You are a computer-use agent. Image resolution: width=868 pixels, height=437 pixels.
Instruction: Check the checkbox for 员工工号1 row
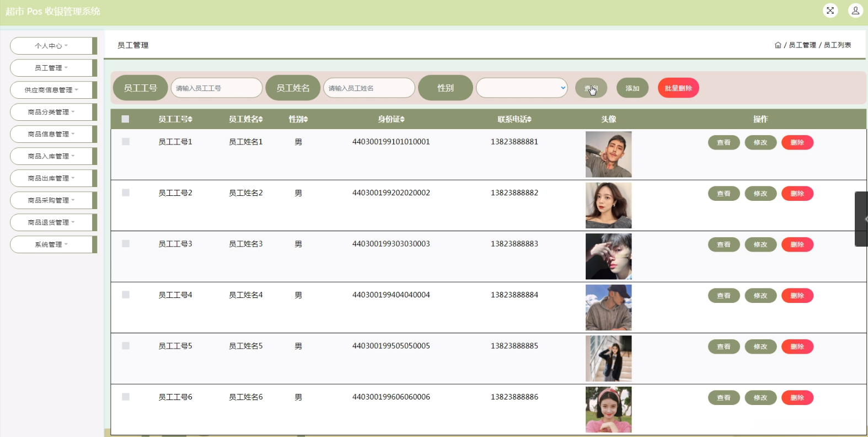pos(126,142)
